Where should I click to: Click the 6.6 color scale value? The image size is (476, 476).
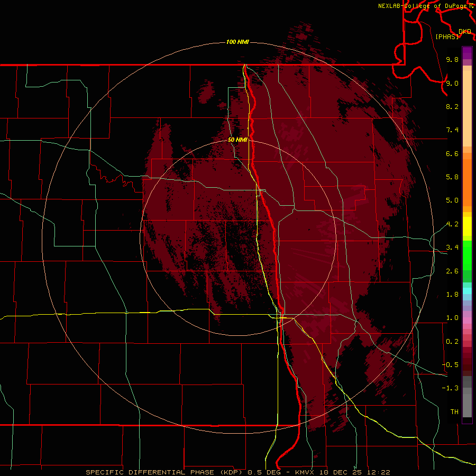452,153
